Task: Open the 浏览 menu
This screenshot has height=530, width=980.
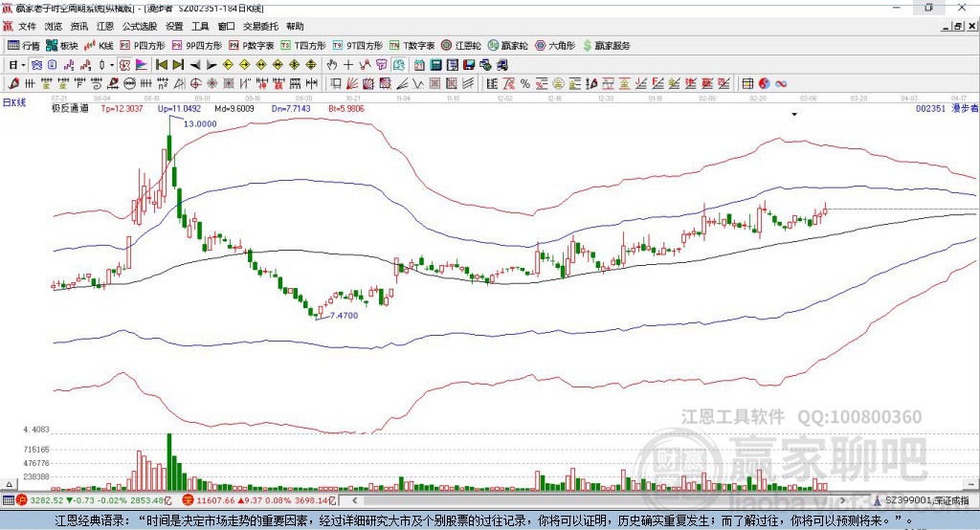Action: tap(54, 26)
